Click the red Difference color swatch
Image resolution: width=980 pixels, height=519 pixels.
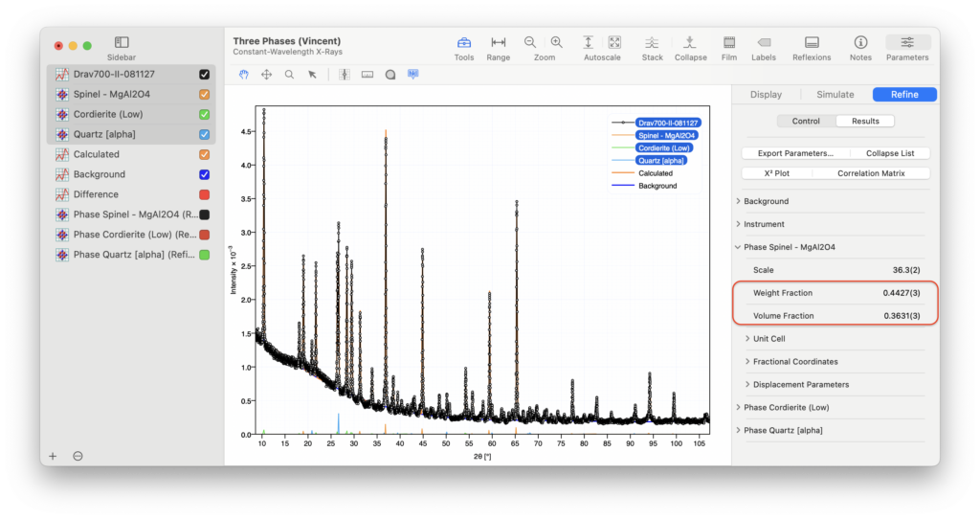tap(204, 195)
